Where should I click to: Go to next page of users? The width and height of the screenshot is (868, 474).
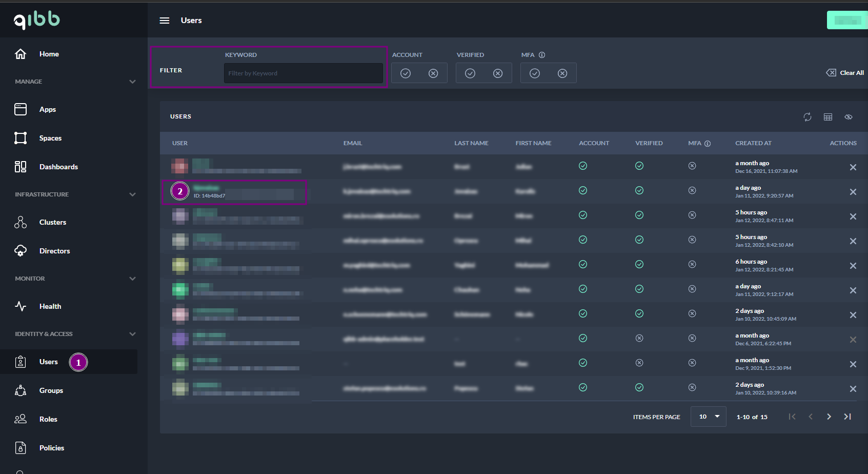pos(829,417)
